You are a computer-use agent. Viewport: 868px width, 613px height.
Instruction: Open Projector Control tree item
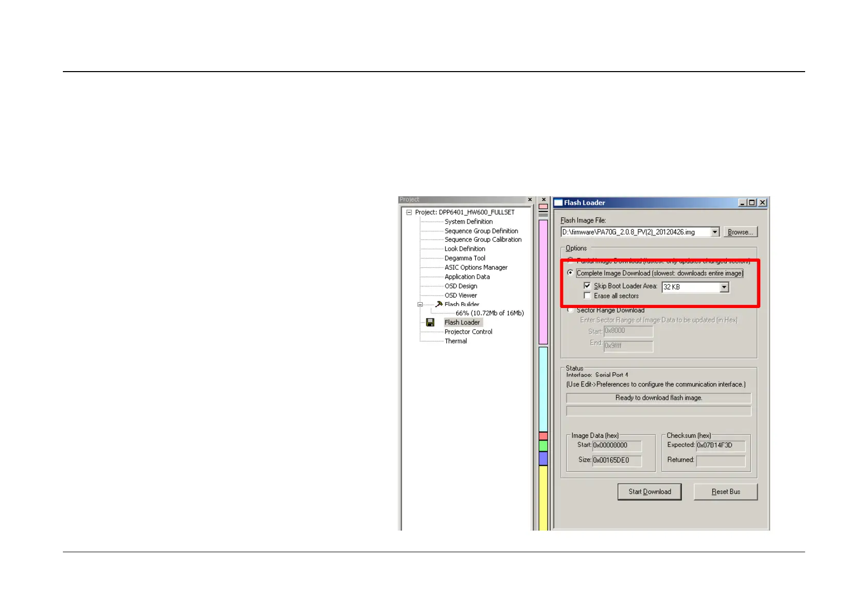pyautogui.click(x=468, y=332)
